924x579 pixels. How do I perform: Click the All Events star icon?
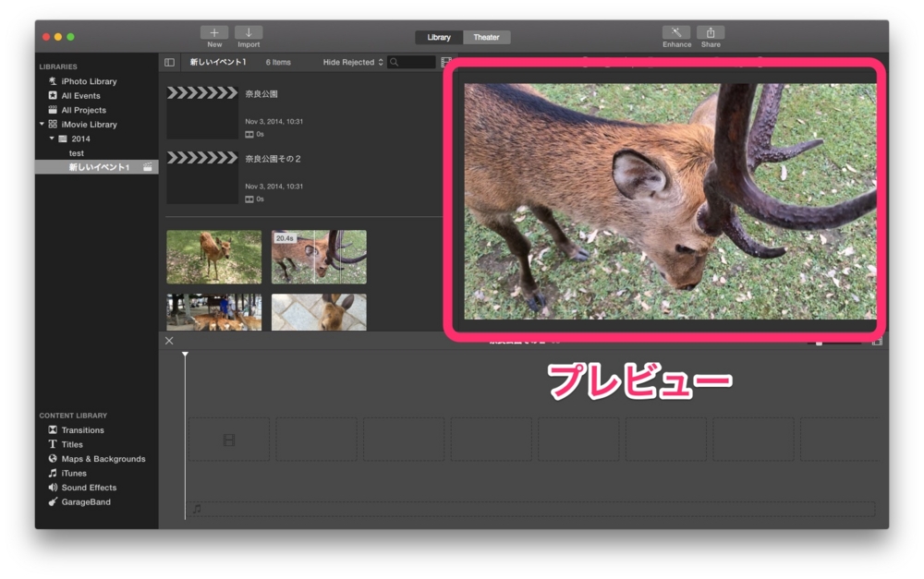53,95
